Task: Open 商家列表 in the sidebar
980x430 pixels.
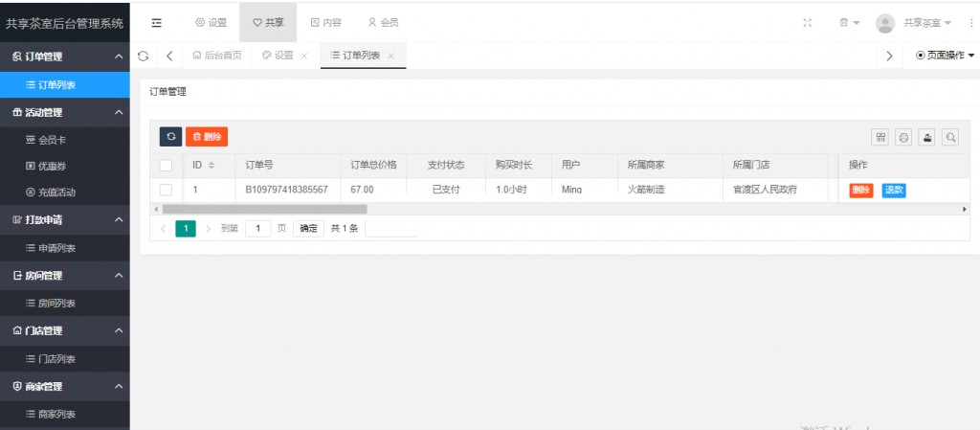Action: pos(65,414)
